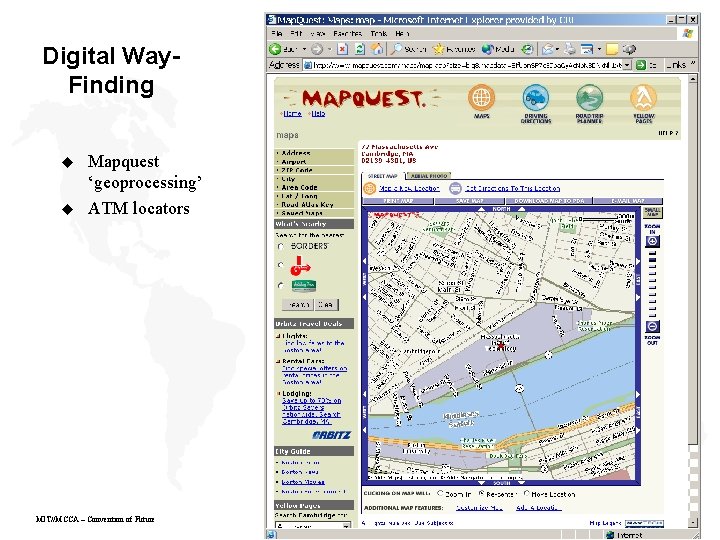The height and width of the screenshot is (540, 720).
Task: Click the map zoom level slider bars
Action: tap(652, 284)
